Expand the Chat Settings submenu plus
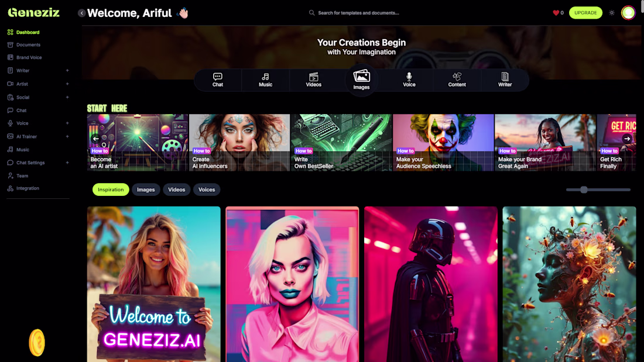 67,163
